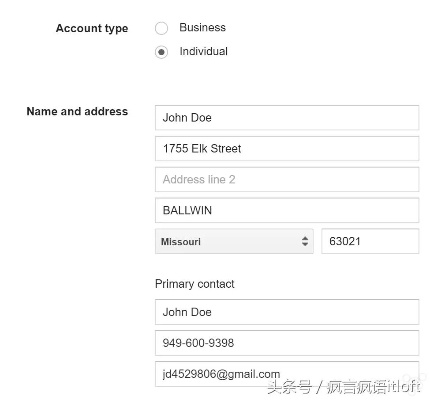The image size is (430, 400).
Task: Click the up-down arrow icon on state selector
Action: click(x=305, y=241)
